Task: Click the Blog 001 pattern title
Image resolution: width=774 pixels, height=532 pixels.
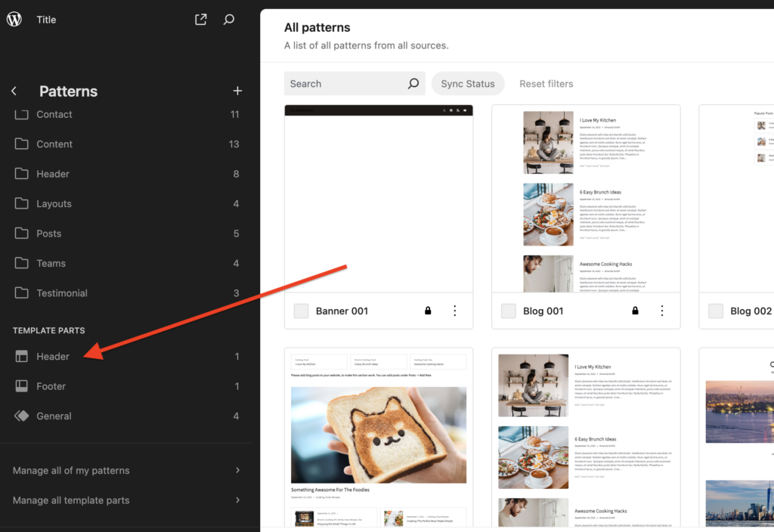Action: (543, 311)
